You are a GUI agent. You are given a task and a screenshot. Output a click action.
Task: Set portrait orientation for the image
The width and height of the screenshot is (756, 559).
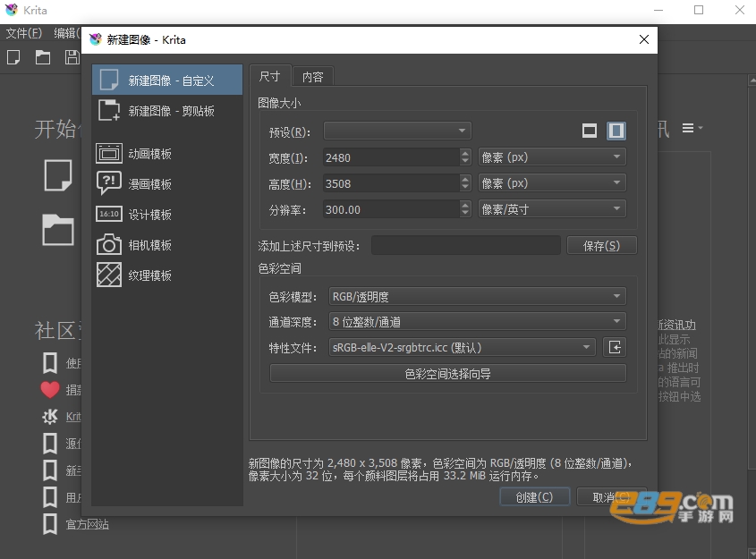pos(616,131)
